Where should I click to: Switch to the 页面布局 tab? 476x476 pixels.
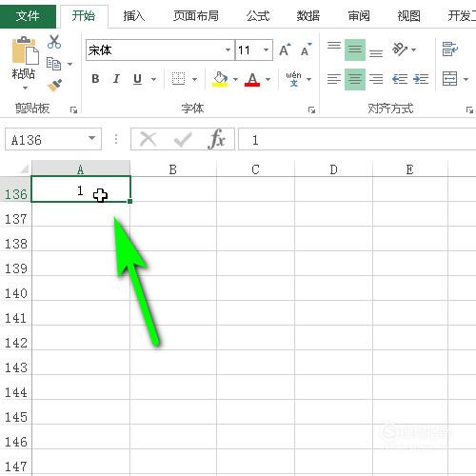[x=196, y=15]
